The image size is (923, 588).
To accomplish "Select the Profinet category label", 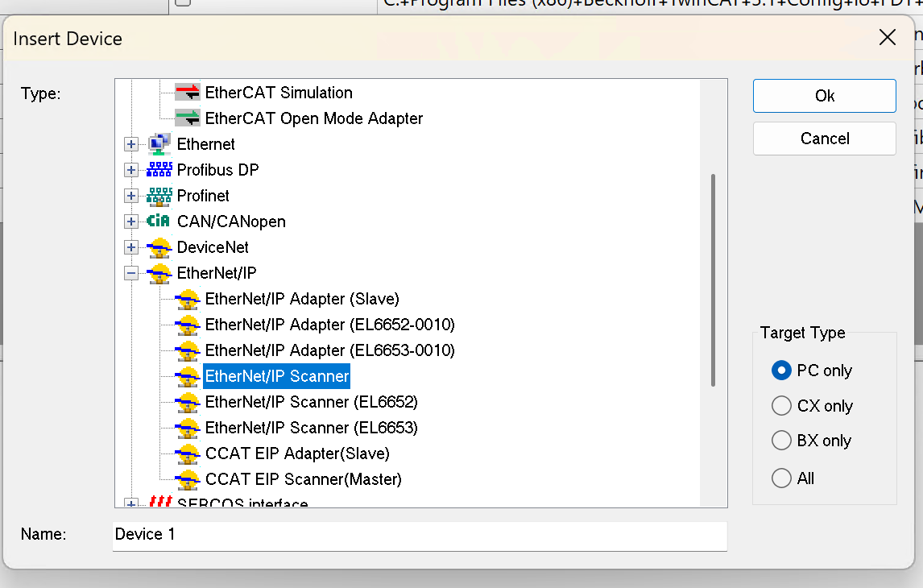I will pos(203,196).
